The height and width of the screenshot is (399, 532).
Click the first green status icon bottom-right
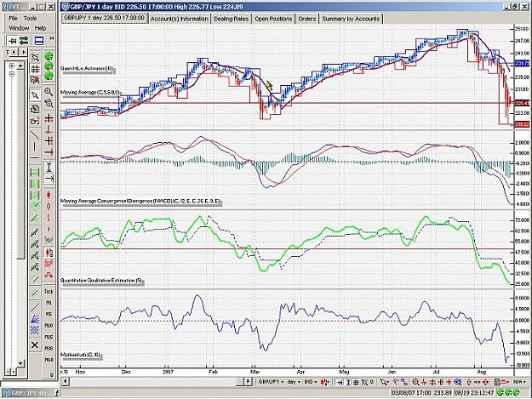pyautogui.click(x=501, y=393)
